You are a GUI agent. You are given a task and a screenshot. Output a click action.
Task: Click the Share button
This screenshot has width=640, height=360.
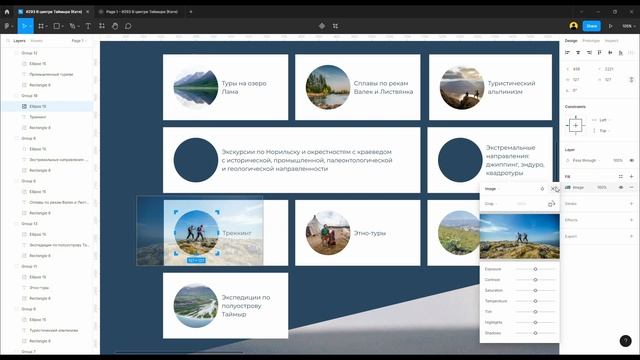click(x=591, y=26)
